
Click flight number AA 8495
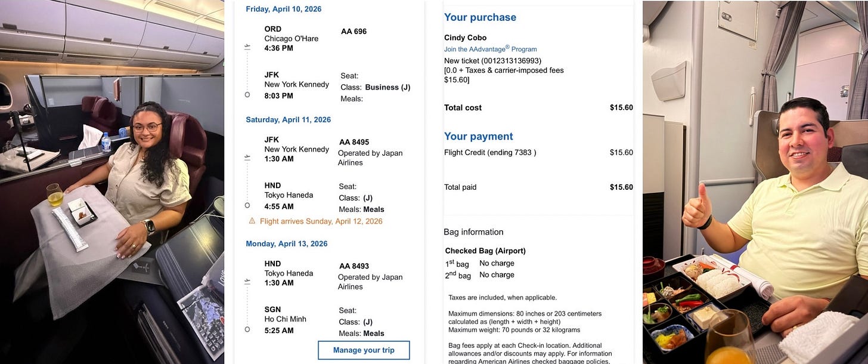point(354,142)
